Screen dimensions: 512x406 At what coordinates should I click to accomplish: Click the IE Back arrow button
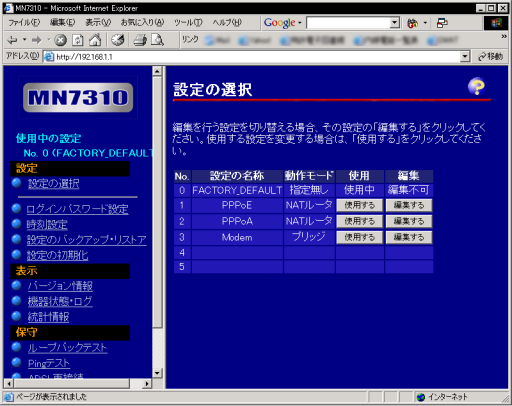click(12, 40)
